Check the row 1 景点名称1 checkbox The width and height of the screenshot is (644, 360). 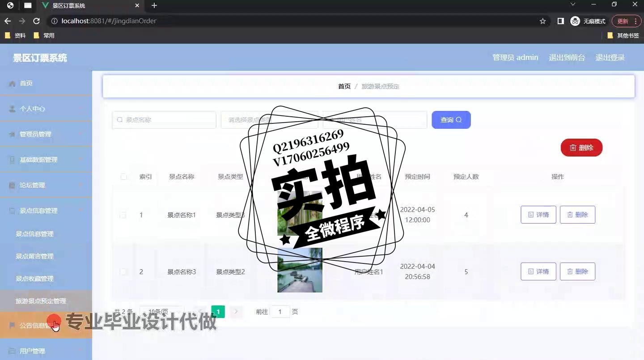123,215
